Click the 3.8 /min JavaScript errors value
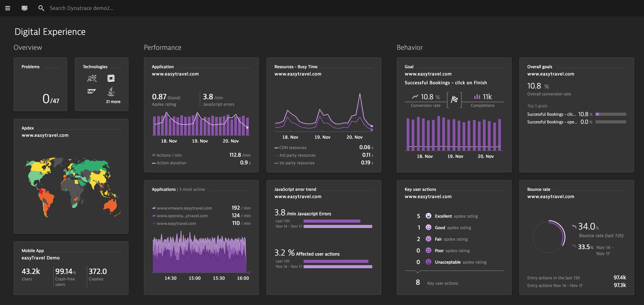 [213, 97]
